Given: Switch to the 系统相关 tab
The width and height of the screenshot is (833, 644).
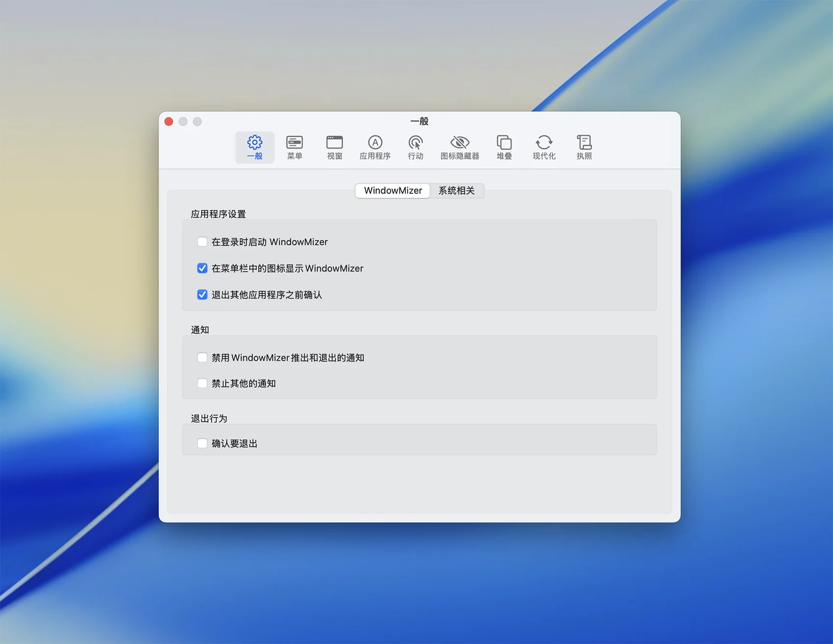Looking at the screenshot, I should click(457, 191).
